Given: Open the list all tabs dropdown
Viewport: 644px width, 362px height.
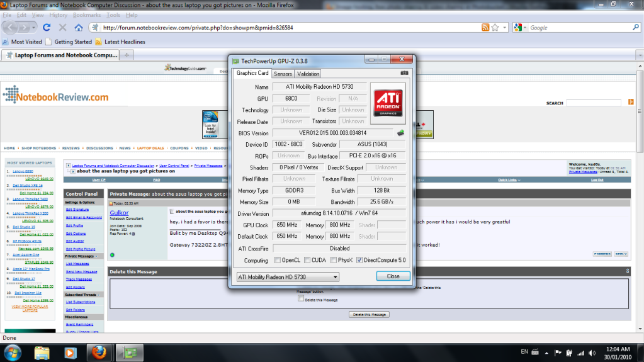Looking at the screenshot, I should (640, 55).
